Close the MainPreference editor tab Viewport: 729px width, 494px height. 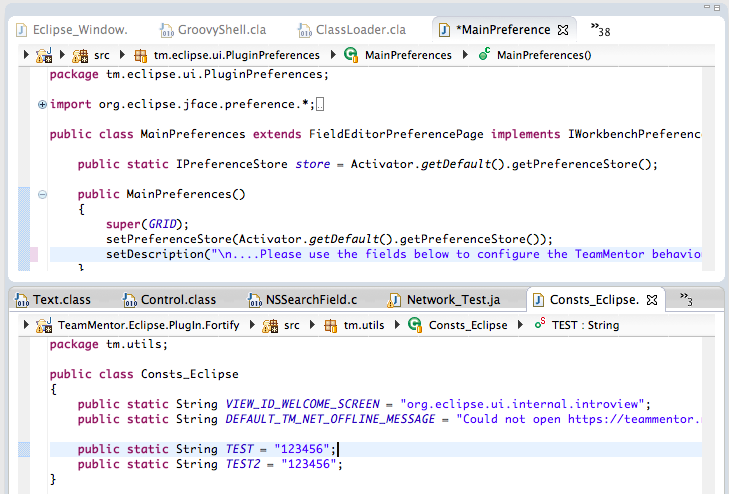coord(563,30)
